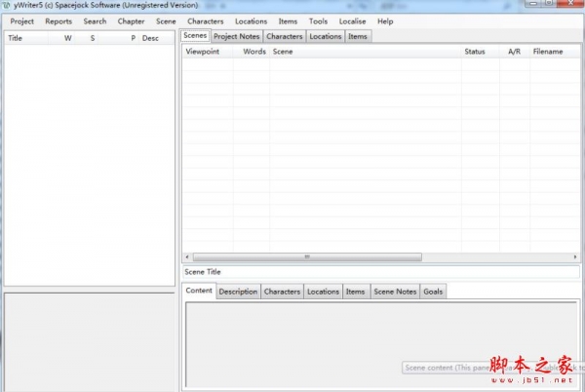585x392 pixels.
Task: Click the Filename column header
Action: [x=548, y=52]
